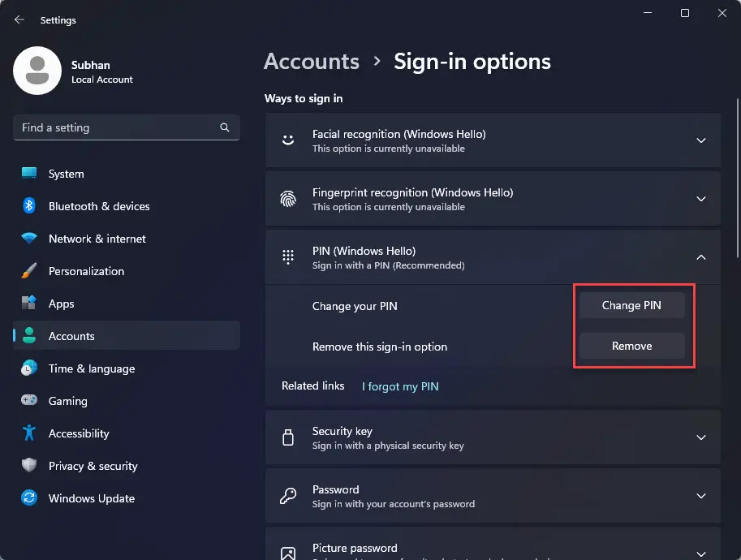
Task: Click the Password key icon
Action: (288, 496)
